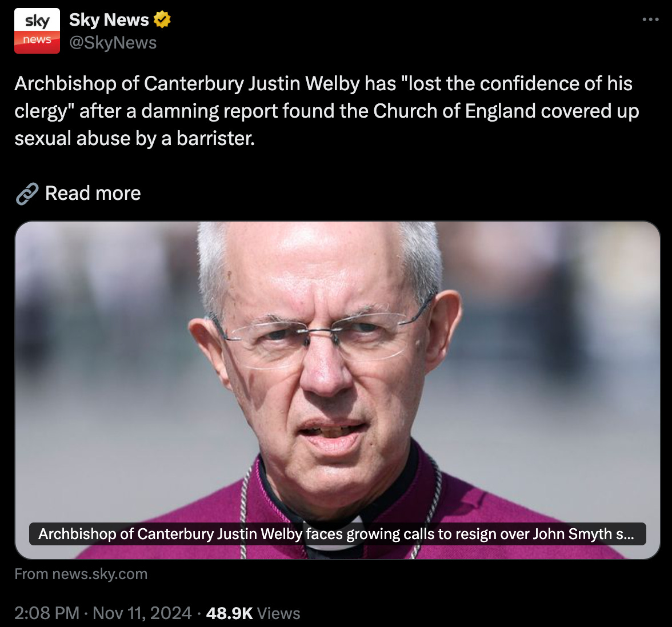Screen dimensions: 672x627
Task: Click the 48.9K Views count
Action: click(253, 613)
